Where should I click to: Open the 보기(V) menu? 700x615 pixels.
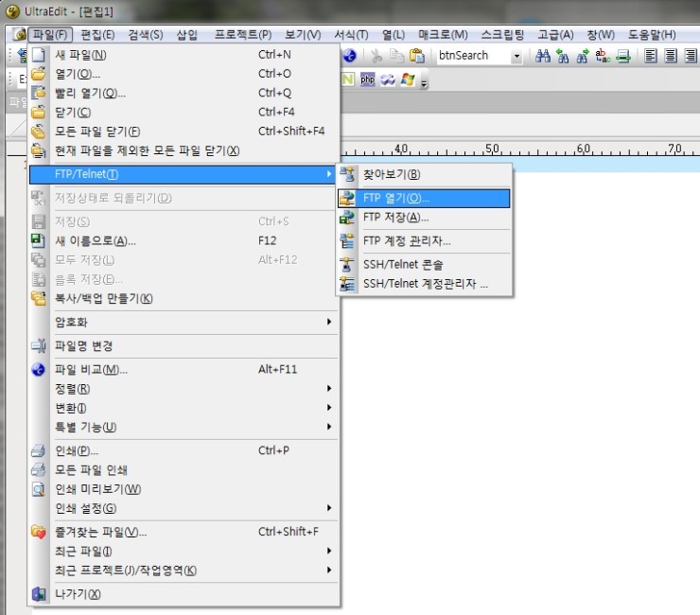(303, 35)
